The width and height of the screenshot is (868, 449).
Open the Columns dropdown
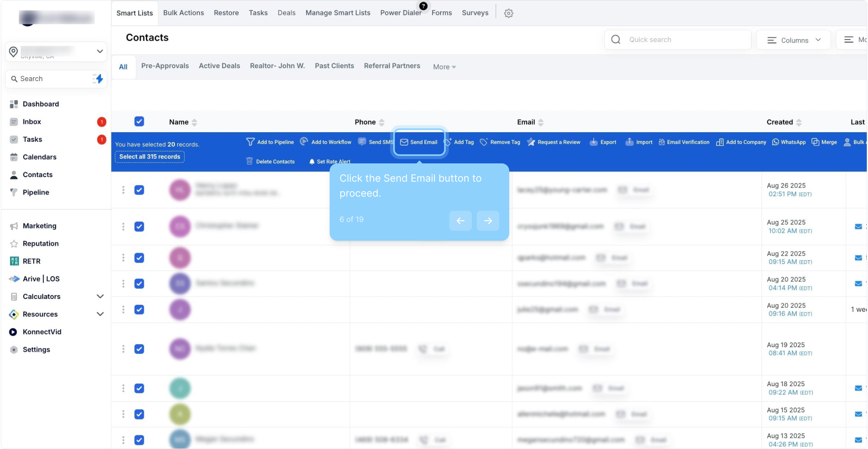(x=794, y=40)
